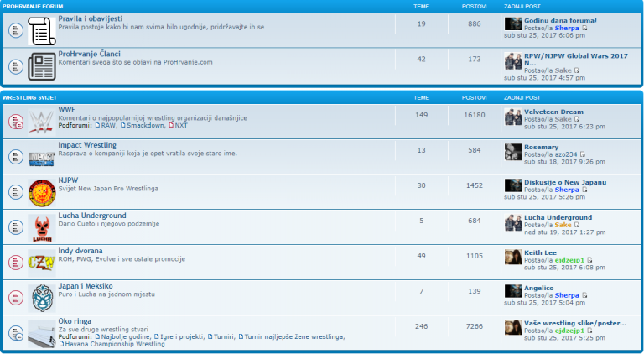Open last post Godinu dana foruma!
644x354 pixels.
pyautogui.click(x=560, y=21)
